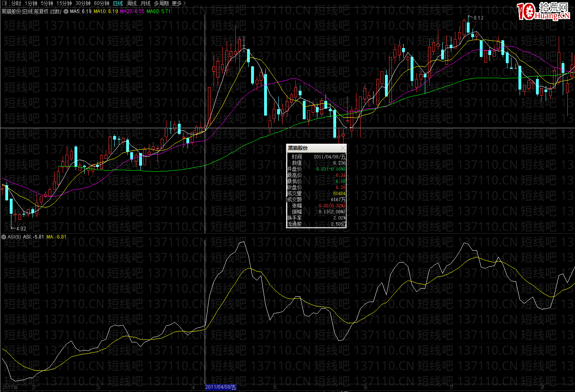Switch chart to 15分钟 period
The image size is (575, 392).
(64, 3)
